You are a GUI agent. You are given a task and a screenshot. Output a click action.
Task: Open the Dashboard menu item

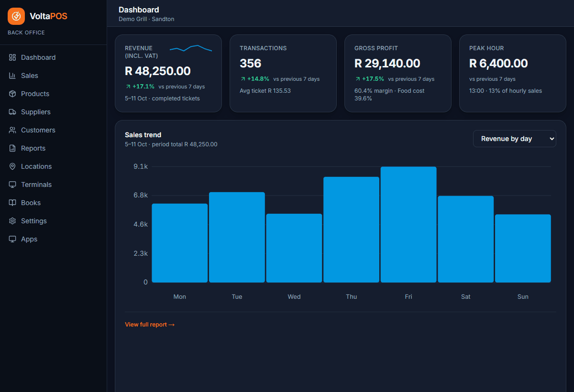53,57
